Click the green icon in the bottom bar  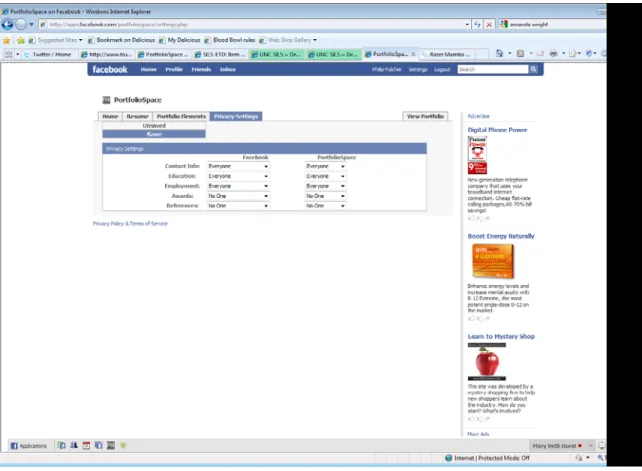(123, 445)
